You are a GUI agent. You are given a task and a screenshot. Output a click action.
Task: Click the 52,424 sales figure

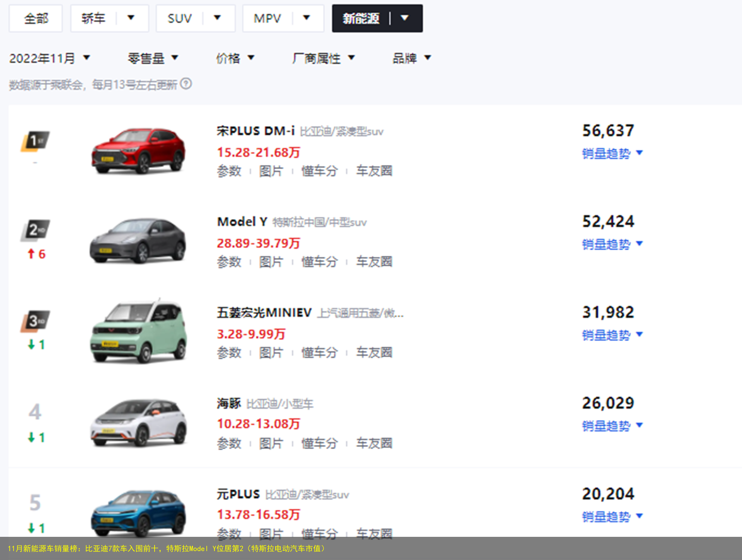coord(608,221)
